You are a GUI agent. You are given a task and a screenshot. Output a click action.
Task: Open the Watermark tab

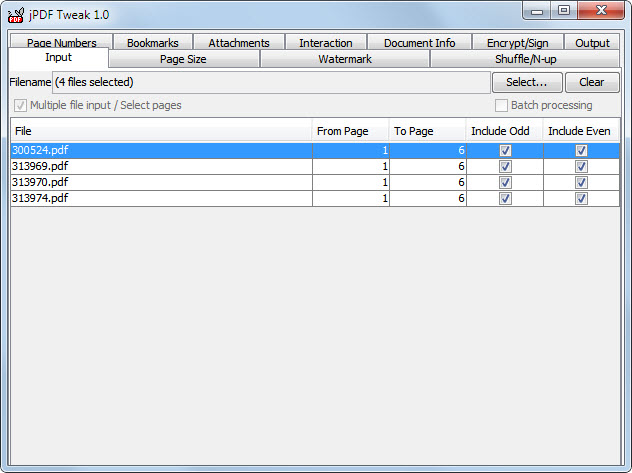[344, 59]
